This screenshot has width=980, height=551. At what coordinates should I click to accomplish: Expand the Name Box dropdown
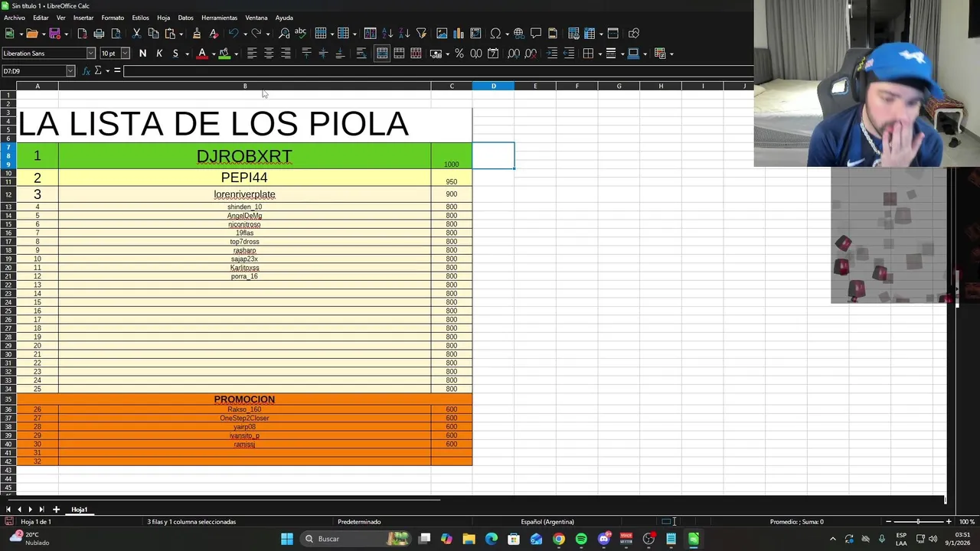coord(70,71)
